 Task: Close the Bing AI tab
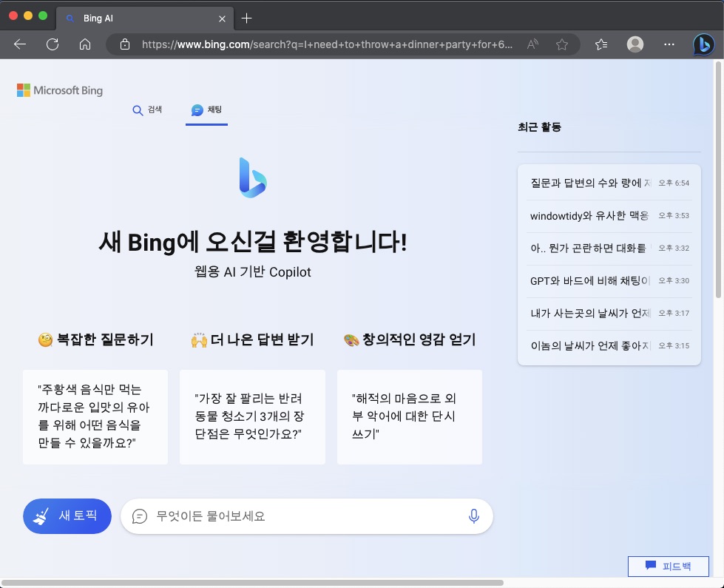pyautogui.click(x=222, y=19)
